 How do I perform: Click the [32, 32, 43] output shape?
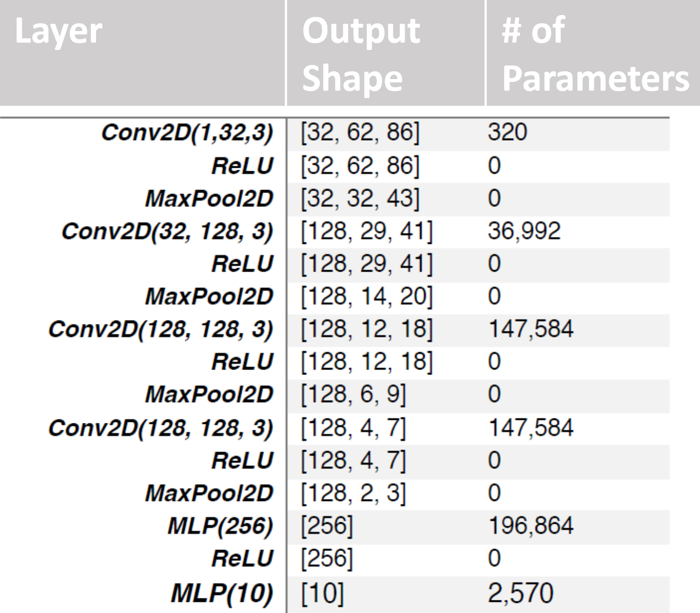point(360,199)
